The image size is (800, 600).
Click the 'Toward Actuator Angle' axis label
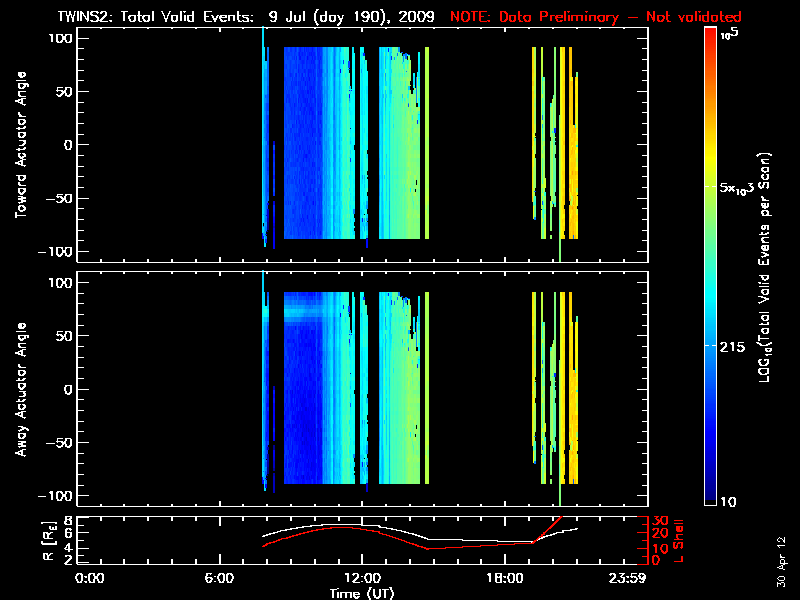18,145
